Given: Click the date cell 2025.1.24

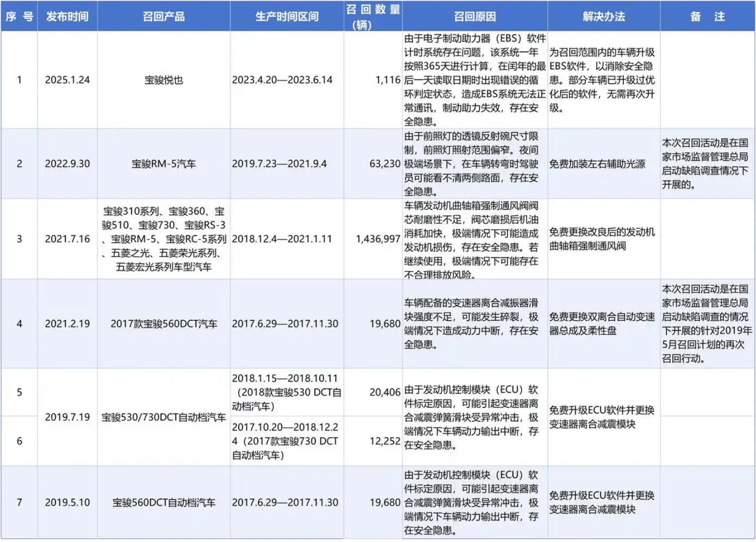Looking at the screenshot, I should click(x=67, y=80).
